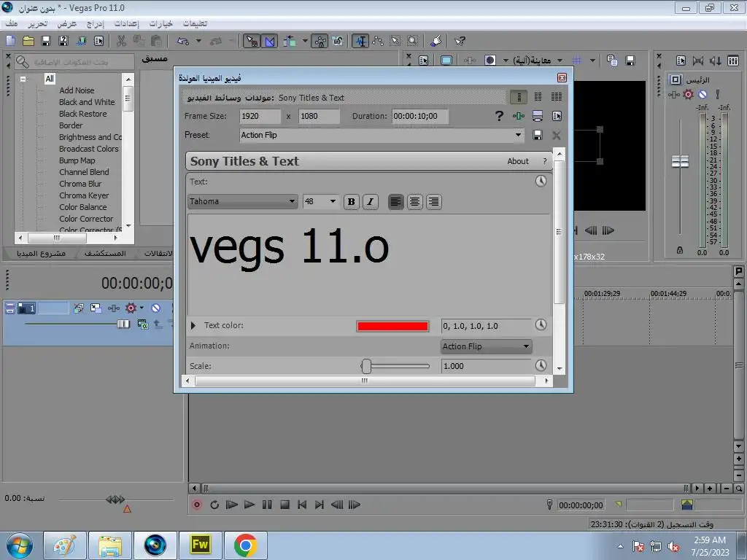Open the خيارات menu

161,23
